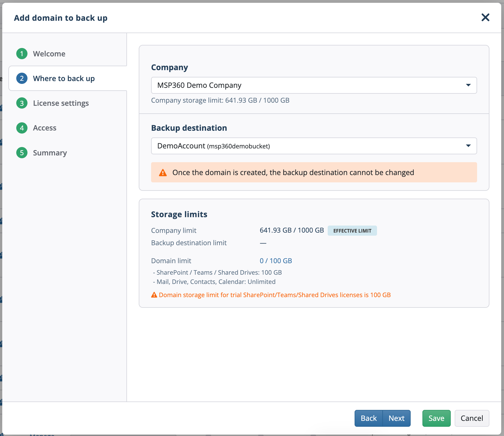Click the 641.93 GB / 1000 GB company limit value

click(292, 230)
